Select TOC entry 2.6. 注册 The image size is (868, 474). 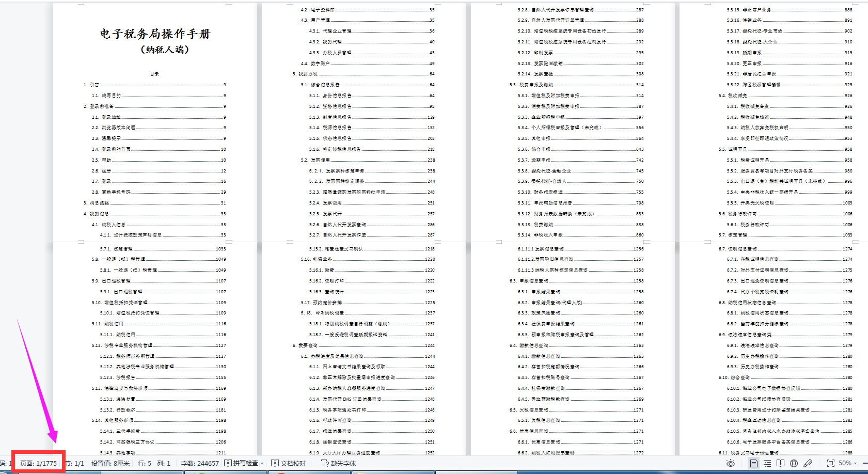[159, 171]
